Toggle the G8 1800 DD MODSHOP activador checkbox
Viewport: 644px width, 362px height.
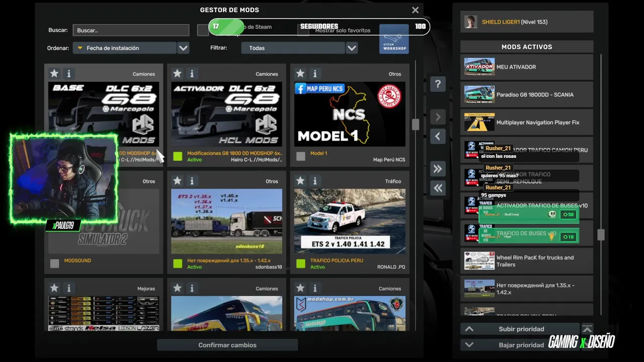coord(178,156)
